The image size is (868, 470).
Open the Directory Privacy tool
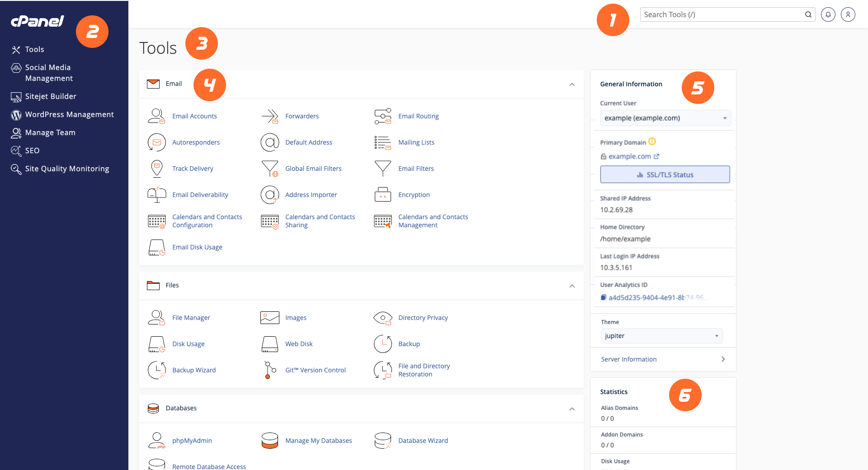click(x=423, y=318)
